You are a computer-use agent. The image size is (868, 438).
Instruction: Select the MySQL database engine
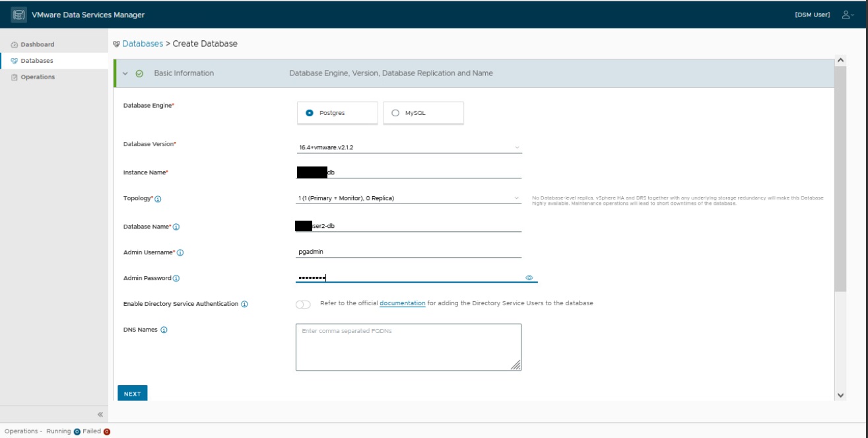pos(423,113)
